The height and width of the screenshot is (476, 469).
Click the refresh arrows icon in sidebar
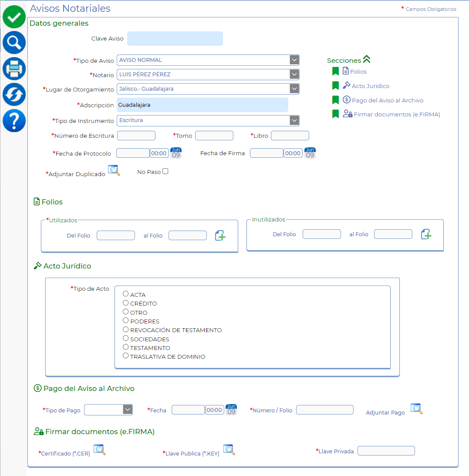pyautogui.click(x=14, y=95)
